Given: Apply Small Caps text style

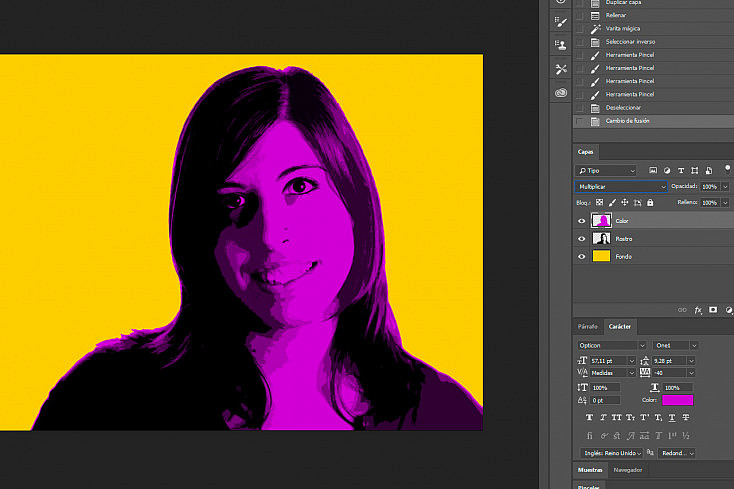Looking at the screenshot, I should [x=631, y=417].
